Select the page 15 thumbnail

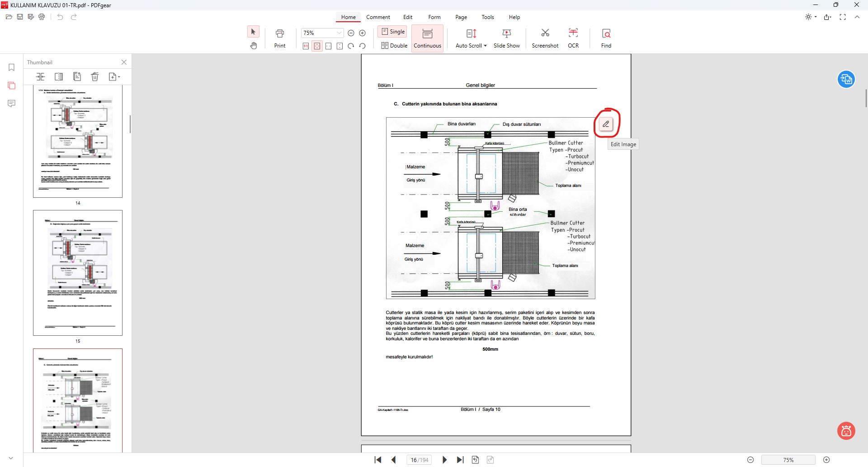tap(78, 273)
